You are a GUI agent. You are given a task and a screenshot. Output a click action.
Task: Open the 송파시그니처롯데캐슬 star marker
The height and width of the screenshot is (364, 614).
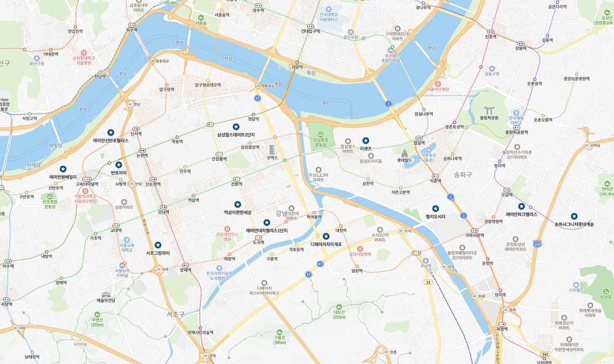574,216
